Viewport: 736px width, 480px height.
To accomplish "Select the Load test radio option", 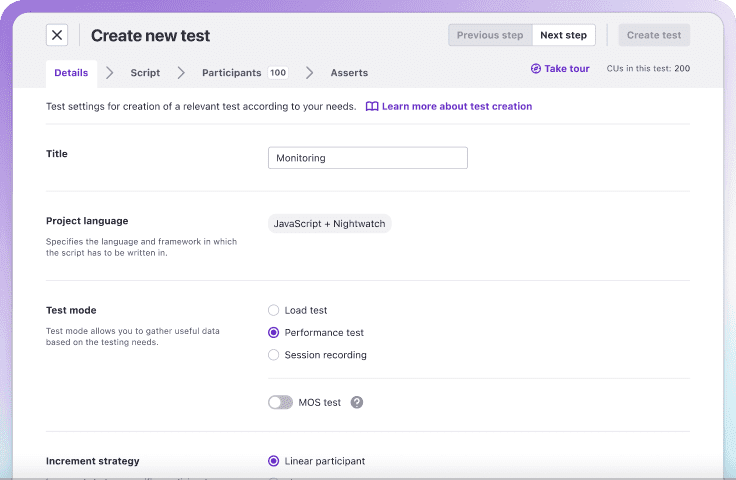I will pyautogui.click(x=274, y=310).
